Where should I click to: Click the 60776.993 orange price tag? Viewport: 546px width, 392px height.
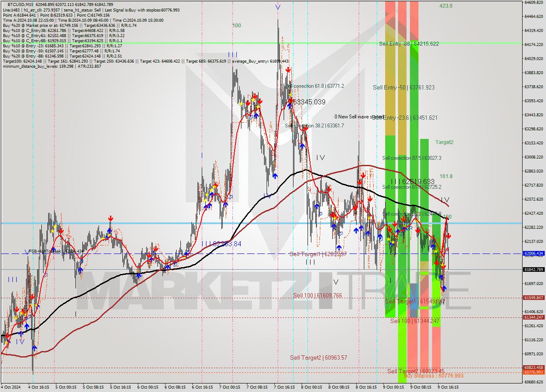point(534,372)
